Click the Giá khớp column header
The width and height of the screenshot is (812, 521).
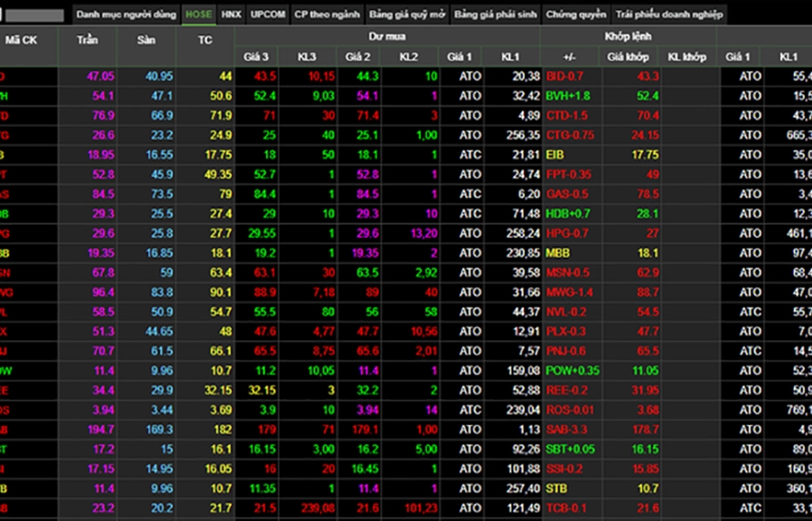[630, 57]
